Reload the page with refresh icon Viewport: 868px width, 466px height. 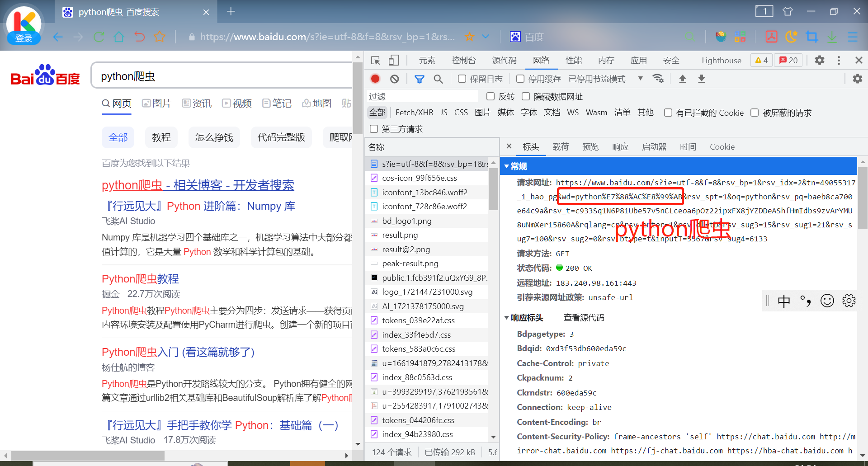tap(99, 37)
